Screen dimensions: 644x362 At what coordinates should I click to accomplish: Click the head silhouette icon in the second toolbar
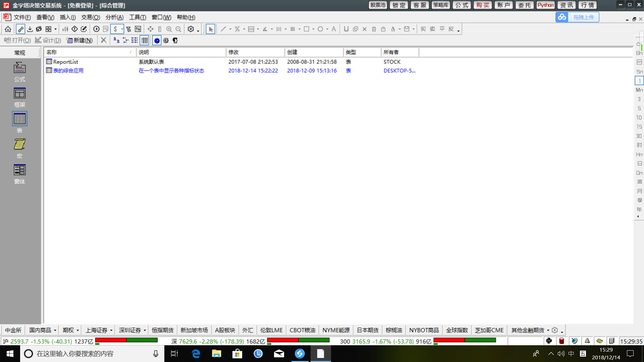tap(175, 41)
